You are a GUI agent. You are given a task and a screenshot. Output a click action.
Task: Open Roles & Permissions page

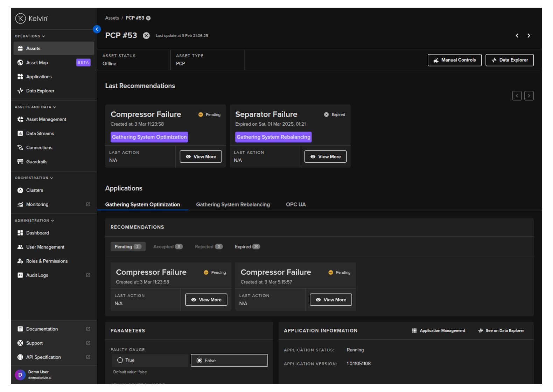coord(47,261)
